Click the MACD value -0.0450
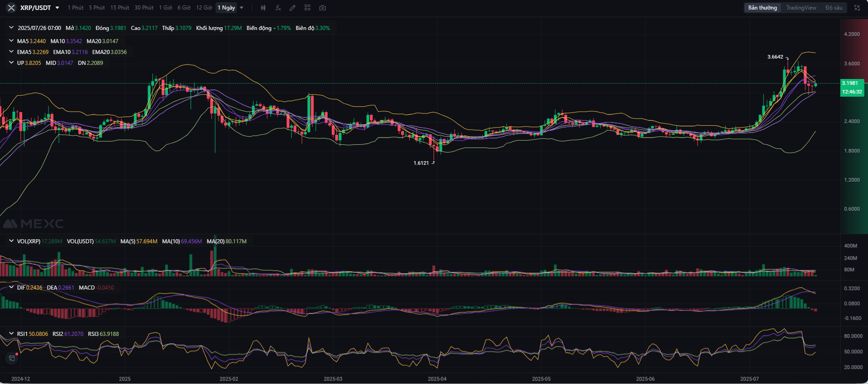Image resolution: width=868 pixels, height=384 pixels. [x=105, y=287]
